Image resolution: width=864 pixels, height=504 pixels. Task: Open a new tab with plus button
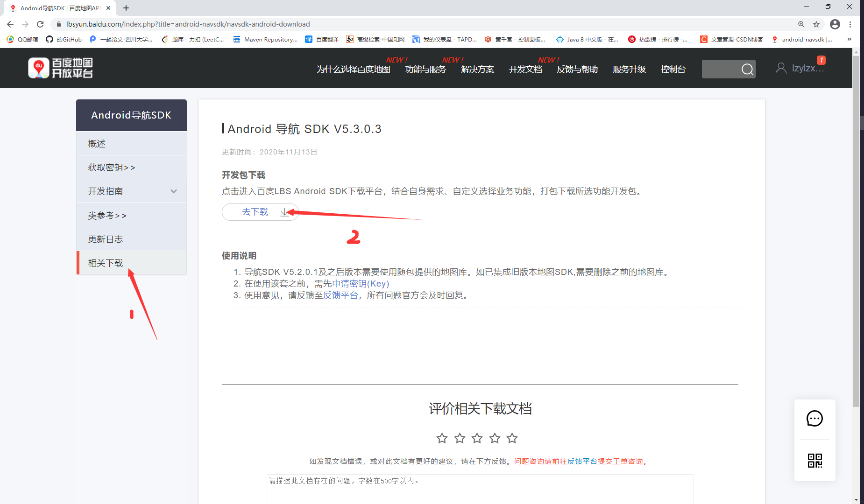(x=126, y=8)
